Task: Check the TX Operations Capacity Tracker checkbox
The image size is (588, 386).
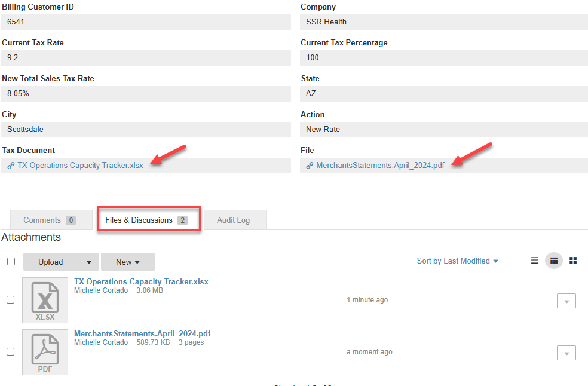Action: click(x=11, y=300)
